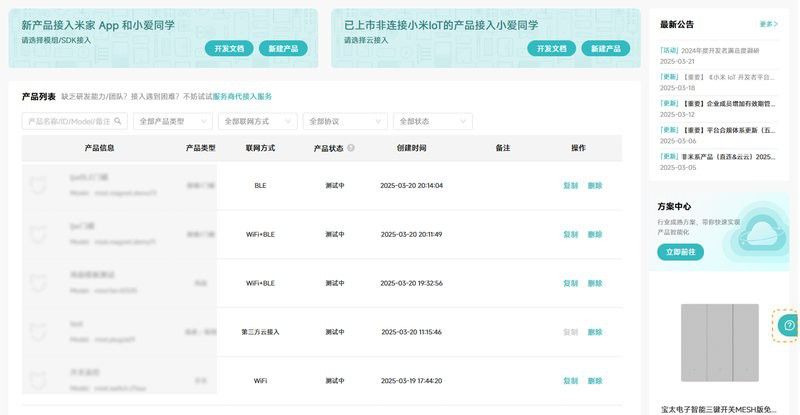Click the 方案中心 heading
Viewport: 800px width, 415px height.
(674, 207)
